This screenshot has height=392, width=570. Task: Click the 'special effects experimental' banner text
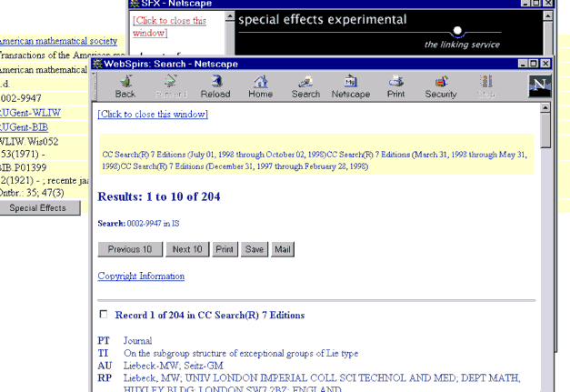(x=323, y=20)
